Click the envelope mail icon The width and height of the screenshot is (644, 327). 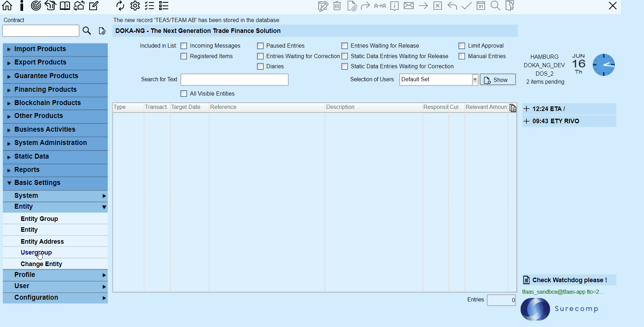[x=409, y=6]
